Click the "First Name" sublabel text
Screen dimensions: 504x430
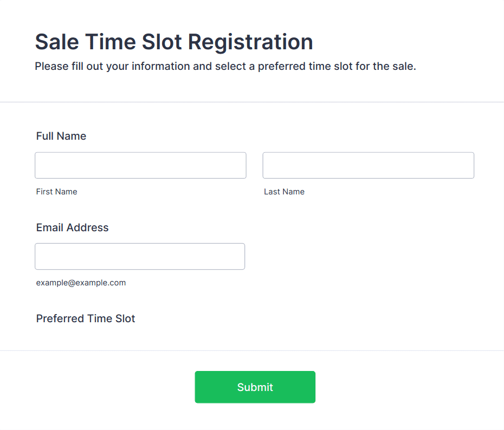tap(57, 192)
